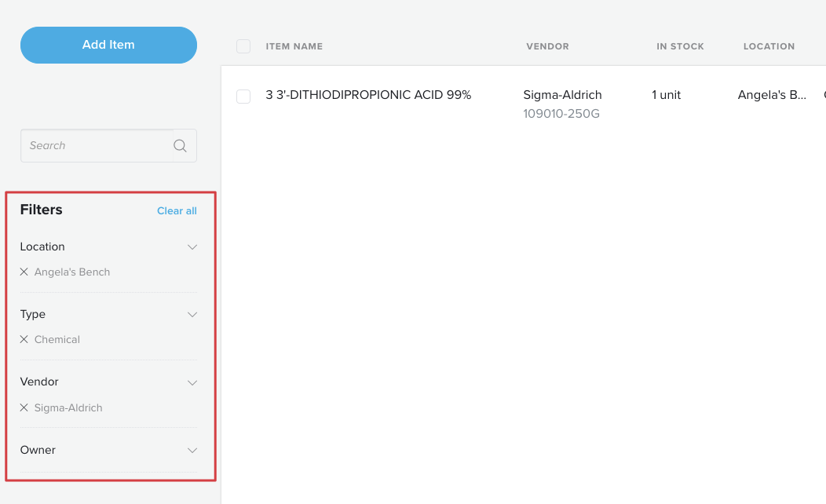
Task: Remove the Chemical type filter
Action: (24, 340)
